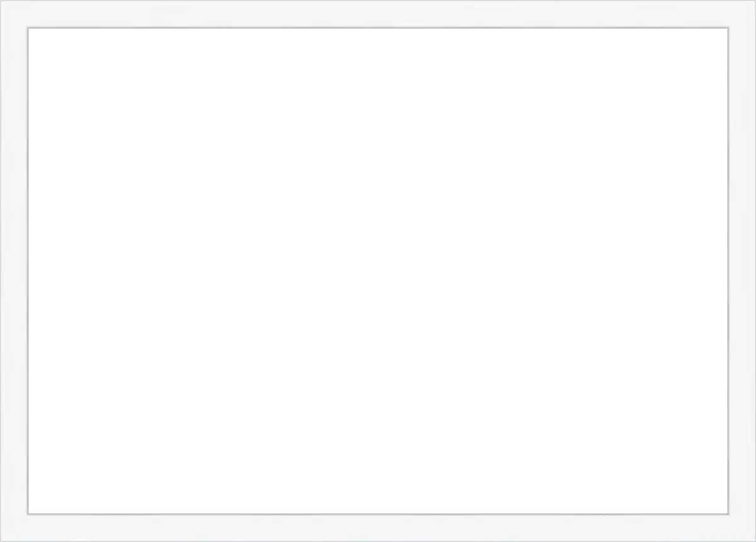756x542 pixels.
Task: Click the frame's top-right outer corner
Action: [x=754, y=1]
